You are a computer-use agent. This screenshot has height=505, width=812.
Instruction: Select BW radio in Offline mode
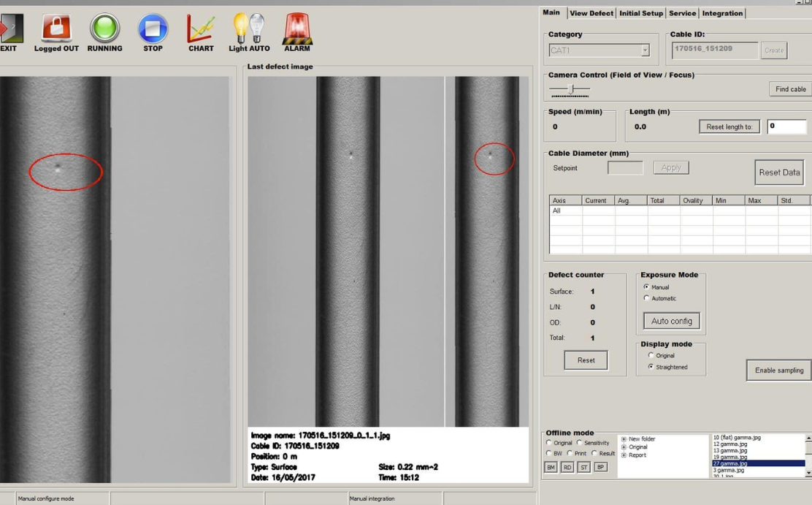[x=549, y=453]
